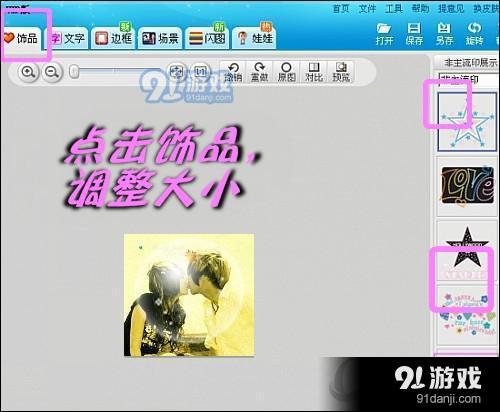Viewport: 500px width, 412px height.
Task: Show the 原图 original image
Action: point(287,72)
